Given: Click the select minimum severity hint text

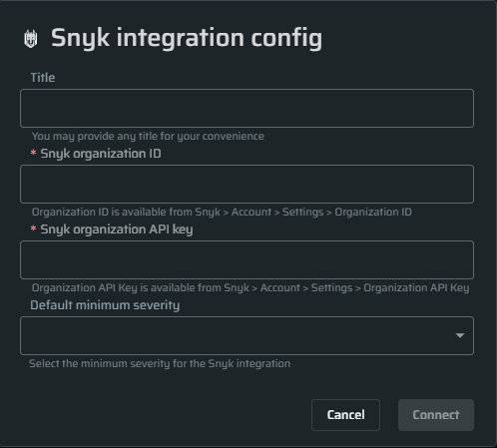Looking at the screenshot, I should coord(160,363).
